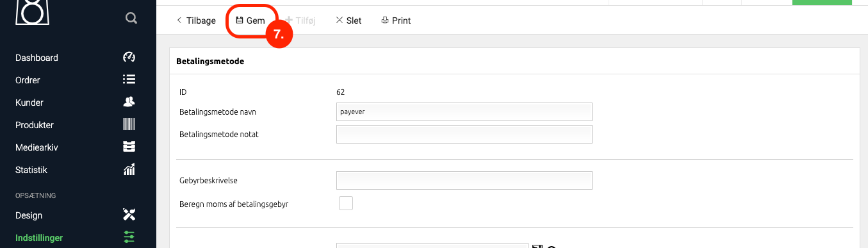Click the Mediearkiv archive icon
Viewport: 868px width, 248px height.
(129, 147)
